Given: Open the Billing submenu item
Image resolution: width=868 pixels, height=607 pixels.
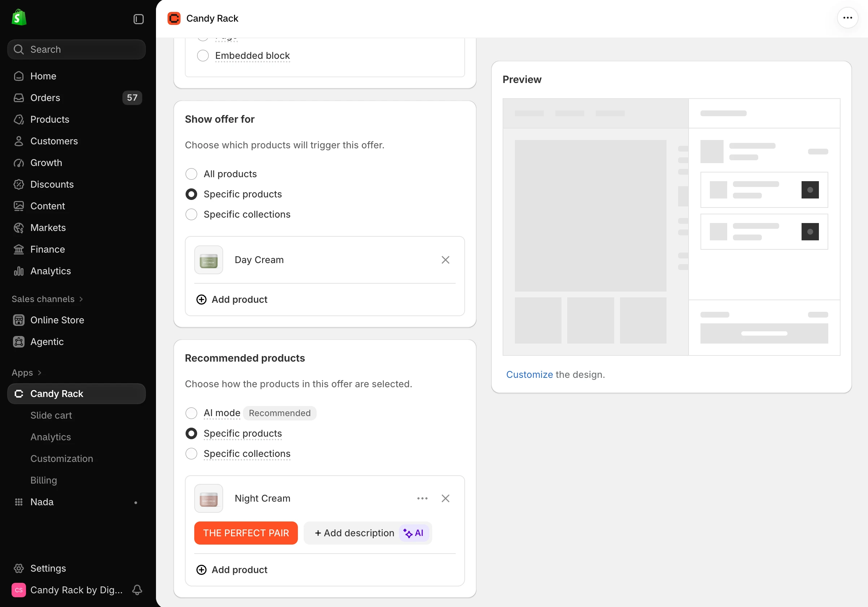Looking at the screenshot, I should (x=43, y=480).
